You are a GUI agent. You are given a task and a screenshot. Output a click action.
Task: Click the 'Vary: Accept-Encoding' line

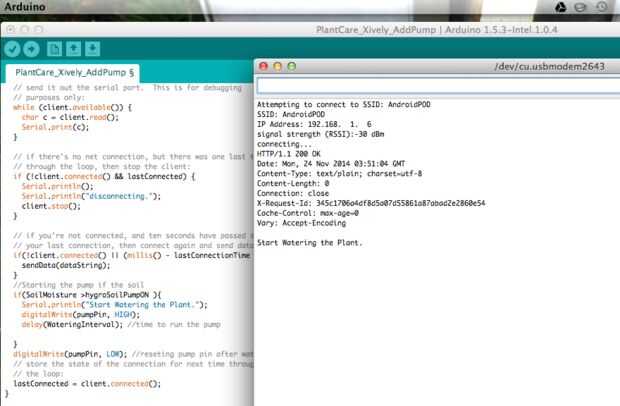301,223
